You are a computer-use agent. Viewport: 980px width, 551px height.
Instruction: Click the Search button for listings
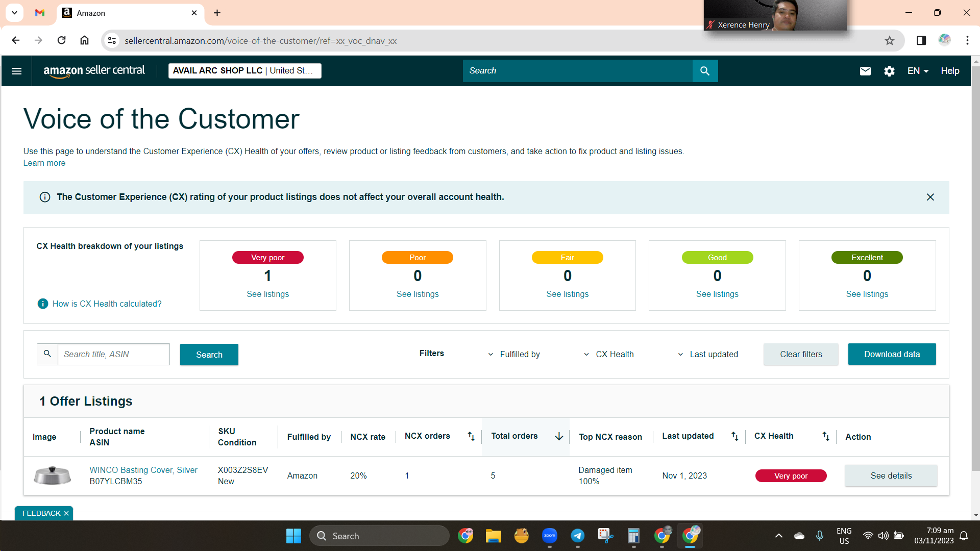click(x=209, y=355)
